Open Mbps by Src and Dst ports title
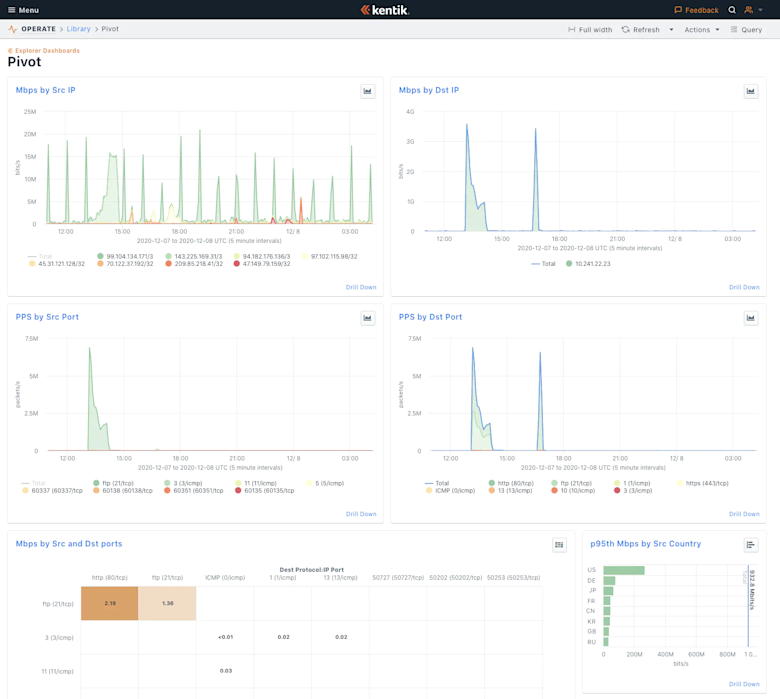 [x=69, y=544]
